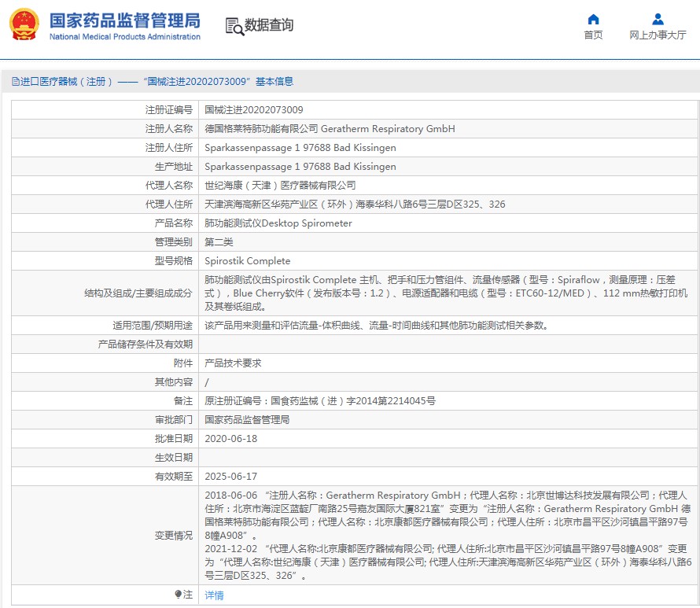Viewport: 700px width, 608px height.
Task: Select the Sparkassenpassage address in 注册人住所 row
Action: [x=300, y=148]
